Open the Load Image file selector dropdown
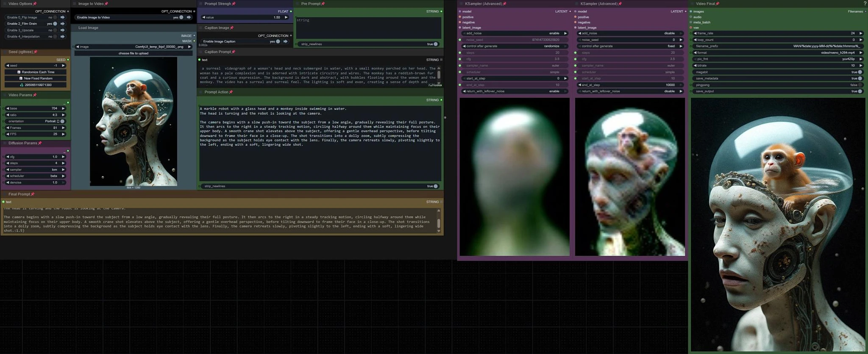The height and width of the screenshot is (354, 868). pos(134,47)
